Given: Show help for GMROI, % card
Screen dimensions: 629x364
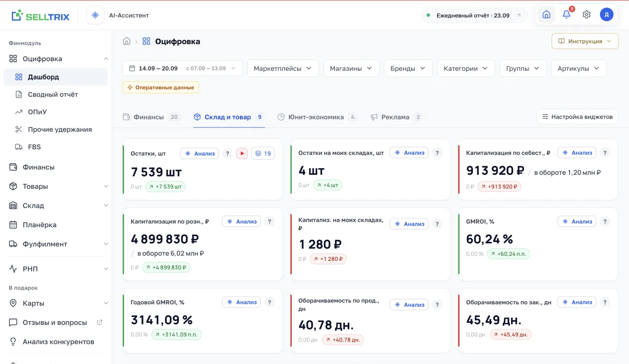Looking at the screenshot, I should tap(605, 221).
